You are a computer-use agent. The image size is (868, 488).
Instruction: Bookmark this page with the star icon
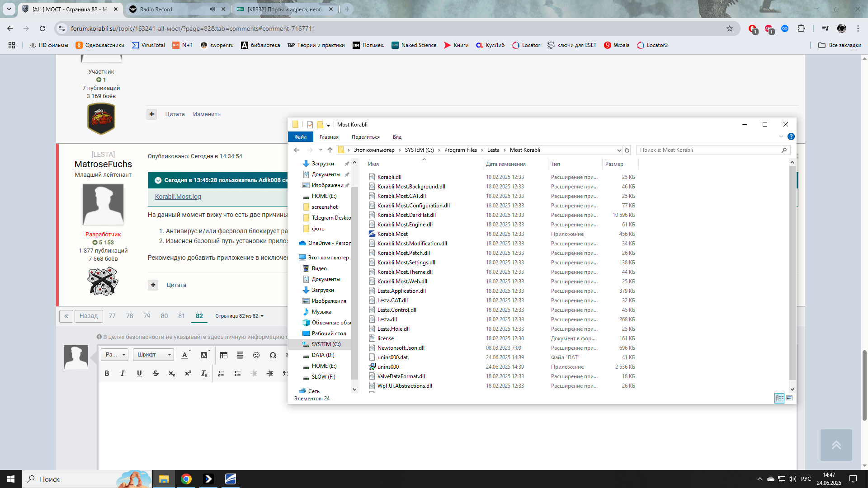pos(730,28)
